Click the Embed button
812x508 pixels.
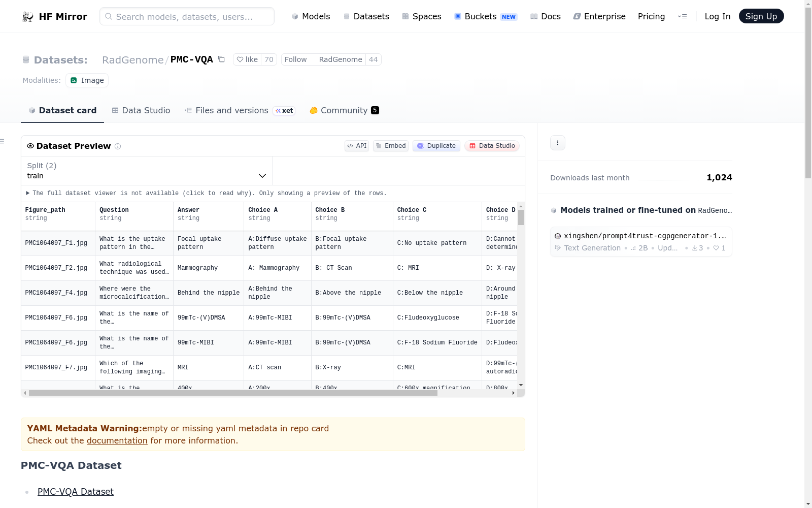coord(391,146)
